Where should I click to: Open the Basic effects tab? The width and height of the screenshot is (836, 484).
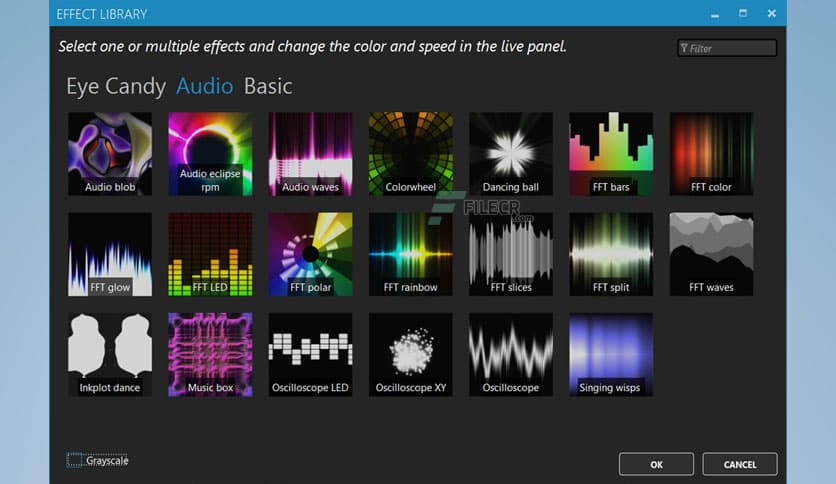(268, 86)
